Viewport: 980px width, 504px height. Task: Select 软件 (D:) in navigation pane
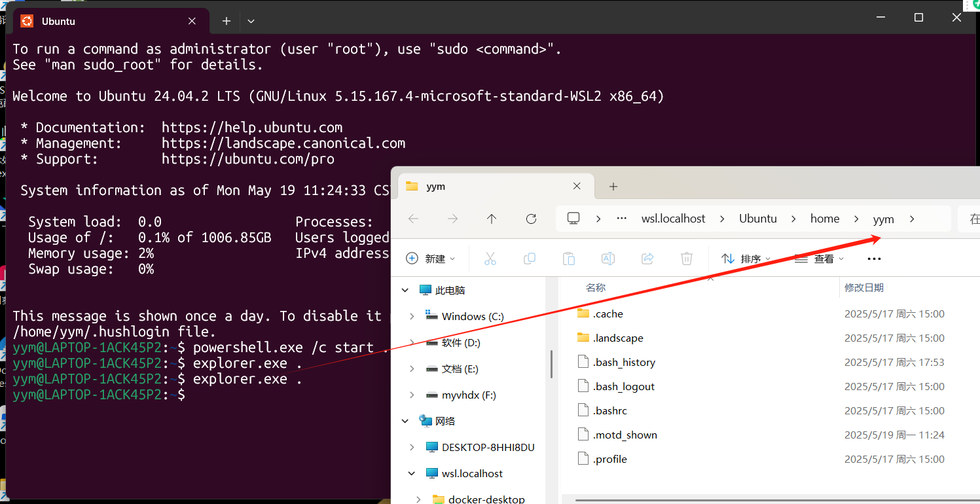(x=461, y=342)
